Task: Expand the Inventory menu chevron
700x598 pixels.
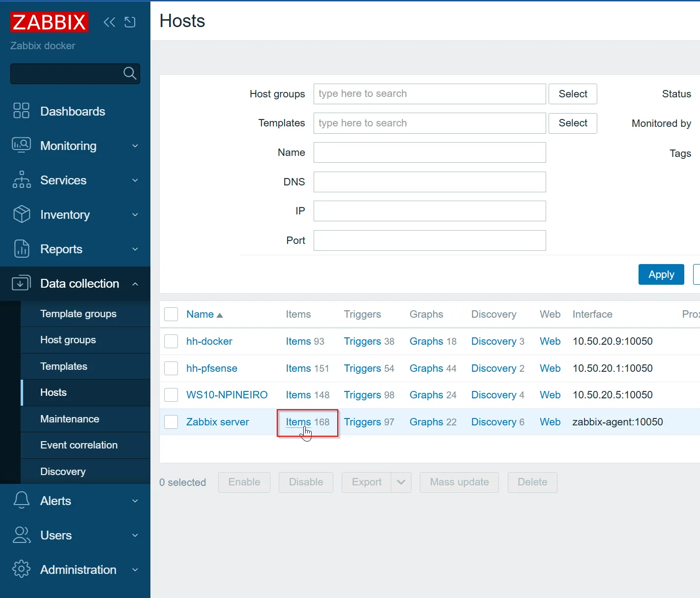Action: click(135, 215)
